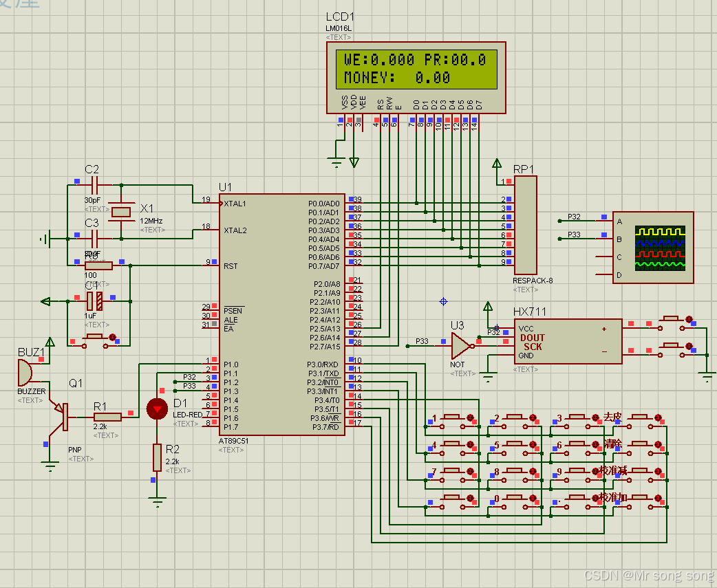Screen dimensions: 717x588
Task: Push keypad button labeled 7
Action: [x=452, y=475]
